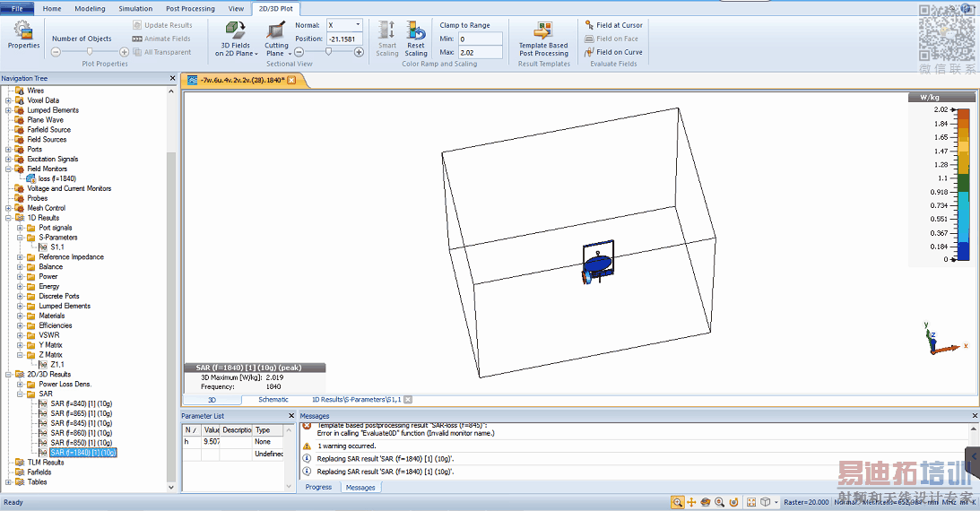Select the Messages tab
The image size is (980, 511).
coord(360,488)
